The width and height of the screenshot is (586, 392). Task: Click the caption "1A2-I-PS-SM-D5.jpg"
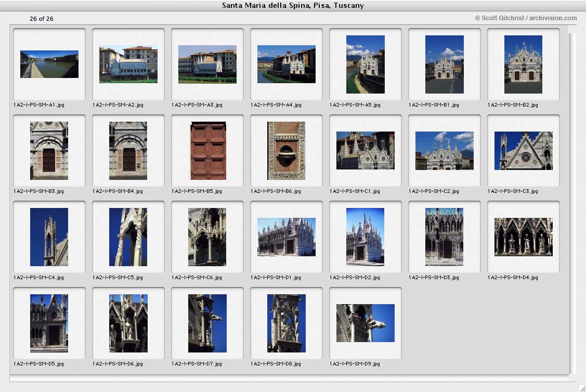(x=39, y=364)
